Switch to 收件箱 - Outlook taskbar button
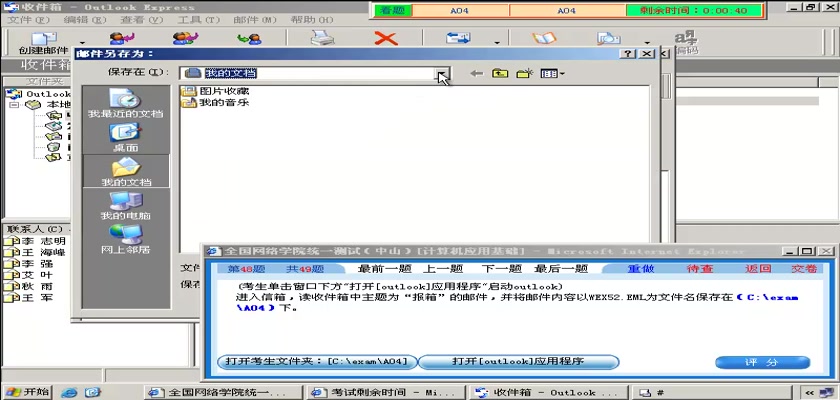 (x=549, y=393)
